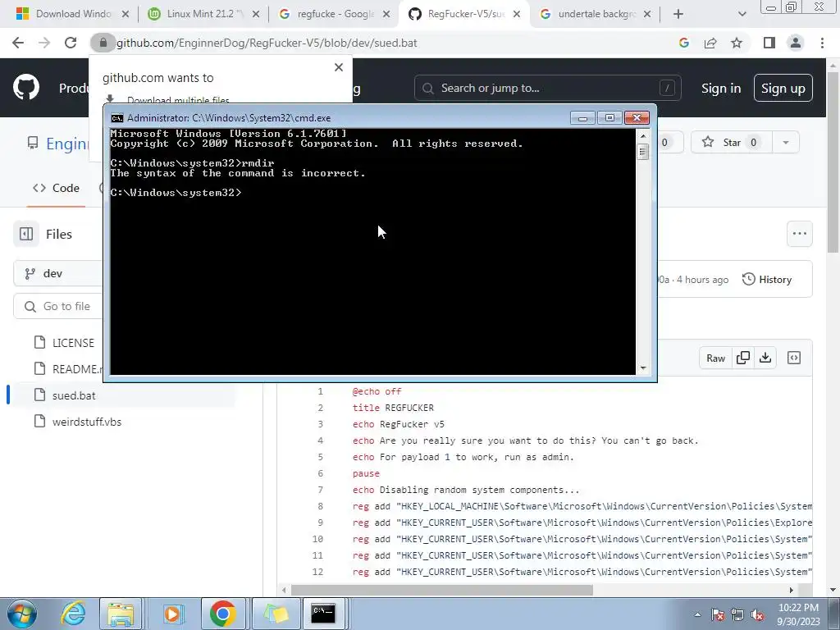Screen dimensions: 840x630
Task: Open the Code tab of repository
Action: click(57, 188)
